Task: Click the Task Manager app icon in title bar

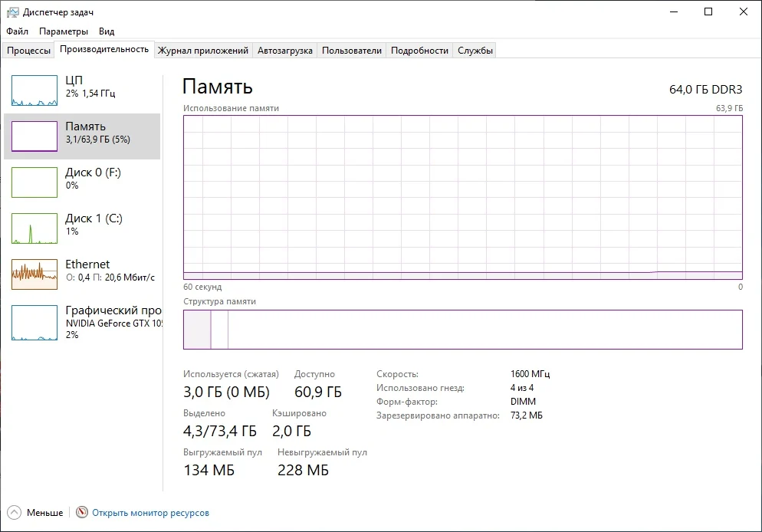Action: [x=12, y=12]
